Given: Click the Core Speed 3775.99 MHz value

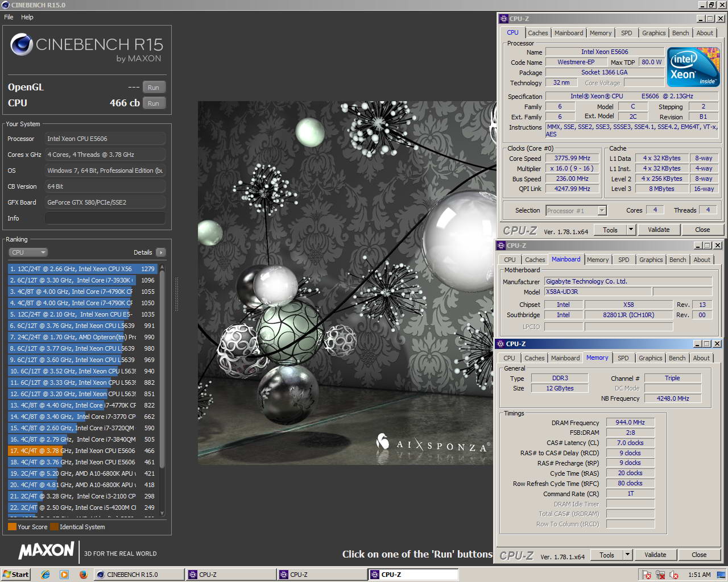Looking at the screenshot, I should pyautogui.click(x=573, y=159).
